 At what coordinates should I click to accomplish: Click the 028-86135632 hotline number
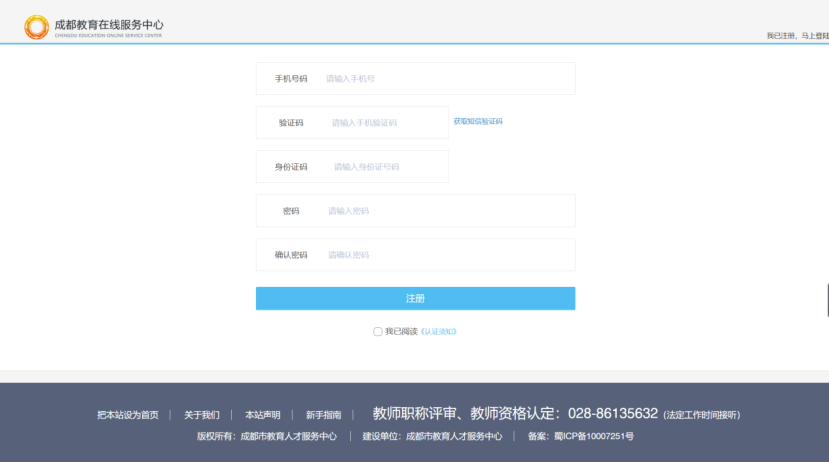612,413
